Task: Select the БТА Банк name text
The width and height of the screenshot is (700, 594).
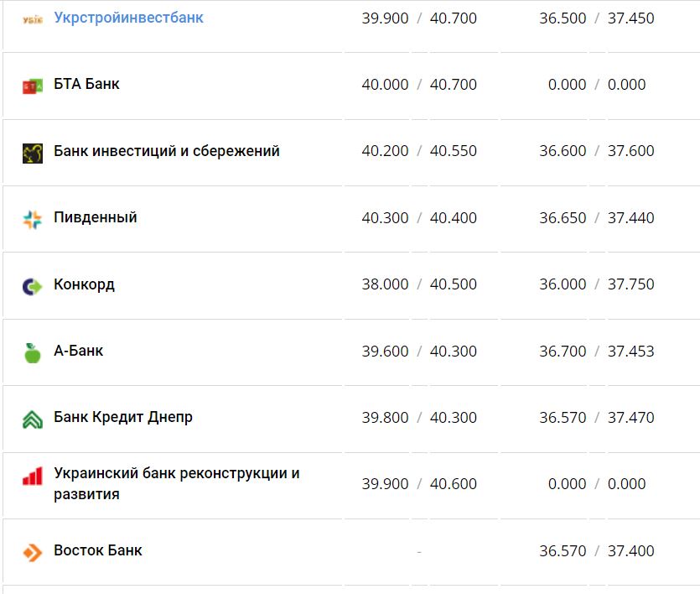Action: coord(85,84)
